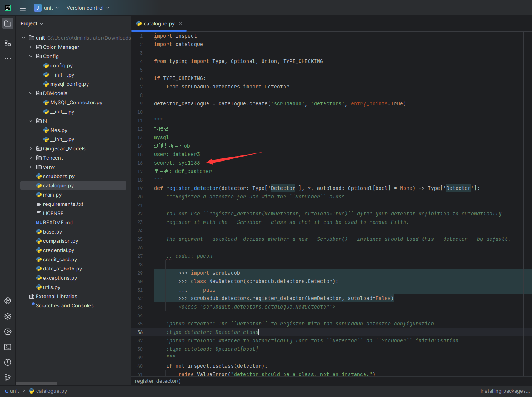Select Nes.py file
This screenshot has width=532, height=397.
pyautogui.click(x=55, y=130)
